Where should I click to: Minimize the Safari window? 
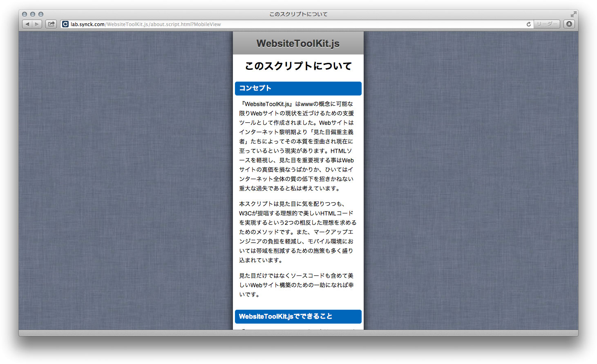point(33,14)
